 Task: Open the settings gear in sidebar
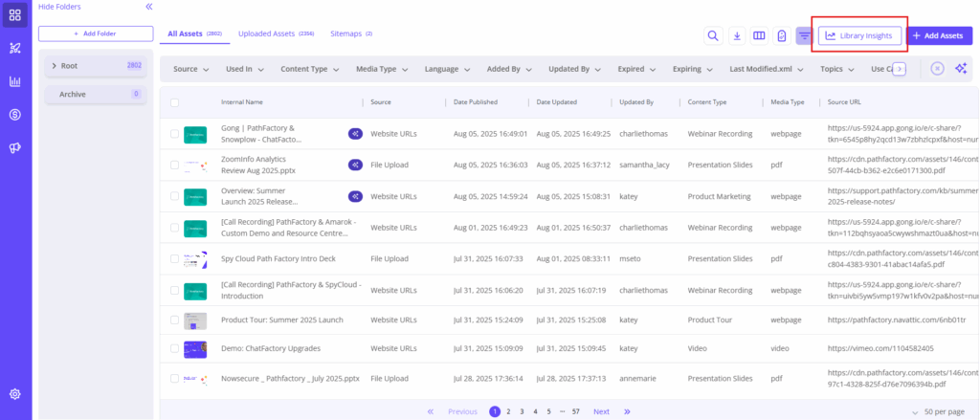(15, 394)
